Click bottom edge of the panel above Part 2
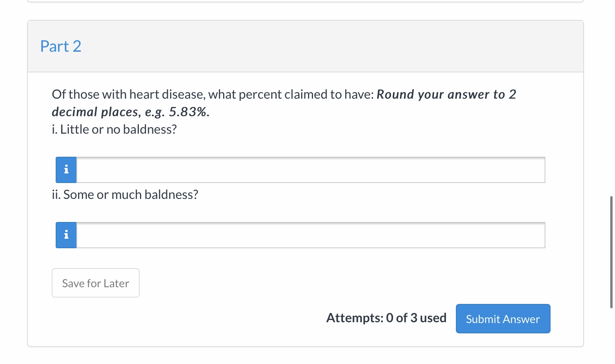The image size is (615, 364). point(305,2)
